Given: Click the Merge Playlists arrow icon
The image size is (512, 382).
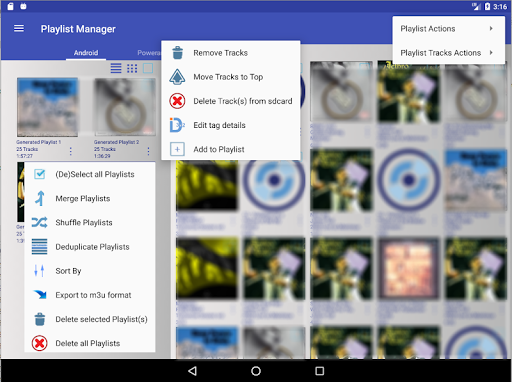Looking at the screenshot, I should 40,198.
